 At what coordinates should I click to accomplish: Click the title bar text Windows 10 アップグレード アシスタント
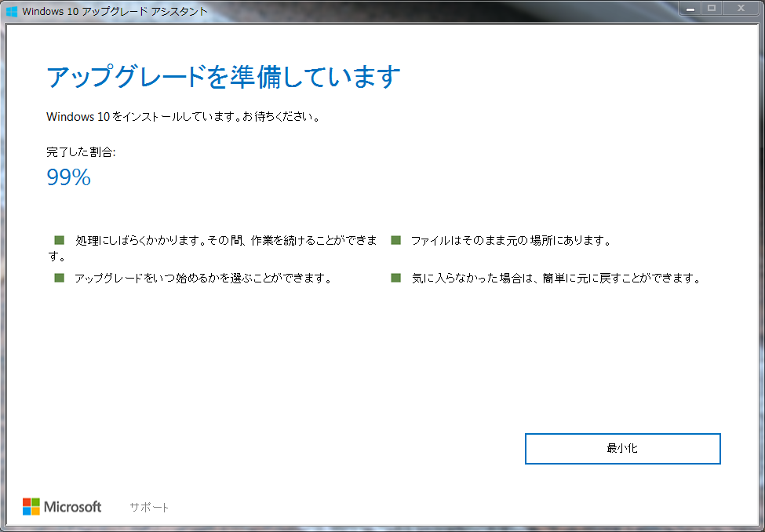click(x=115, y=11)
